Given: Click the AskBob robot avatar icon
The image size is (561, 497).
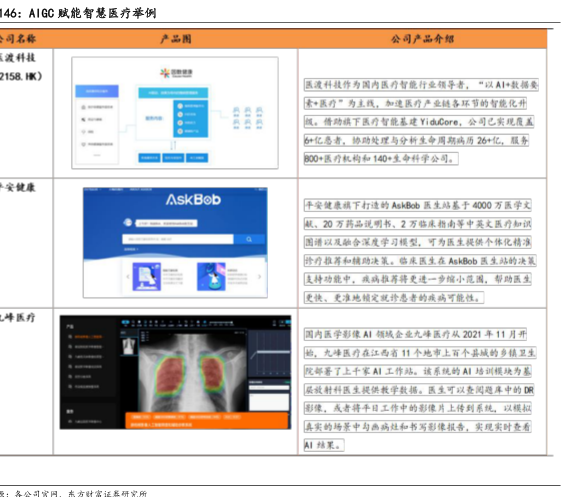Looking at the screenshot, I should point(128,223).
